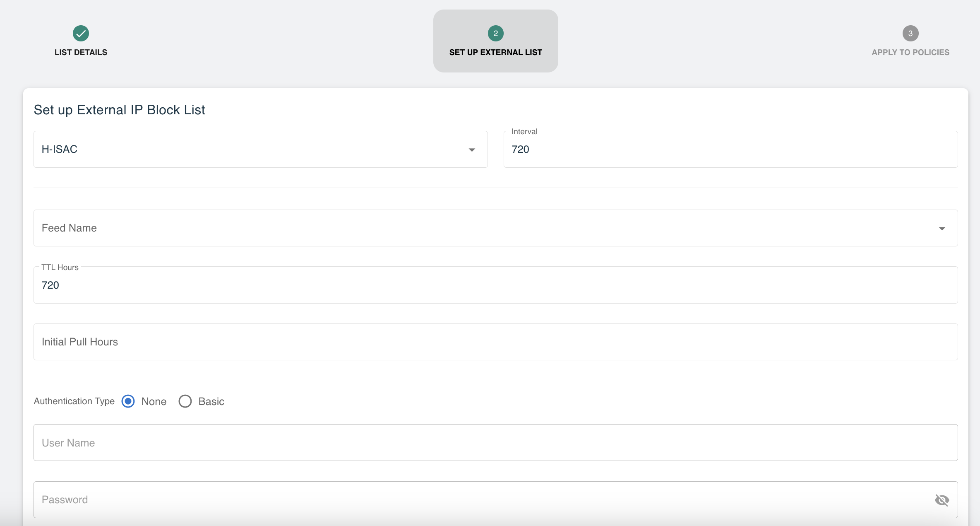Click the Password input field
Viewport: 980px width, 526px height.
[495, 499]
